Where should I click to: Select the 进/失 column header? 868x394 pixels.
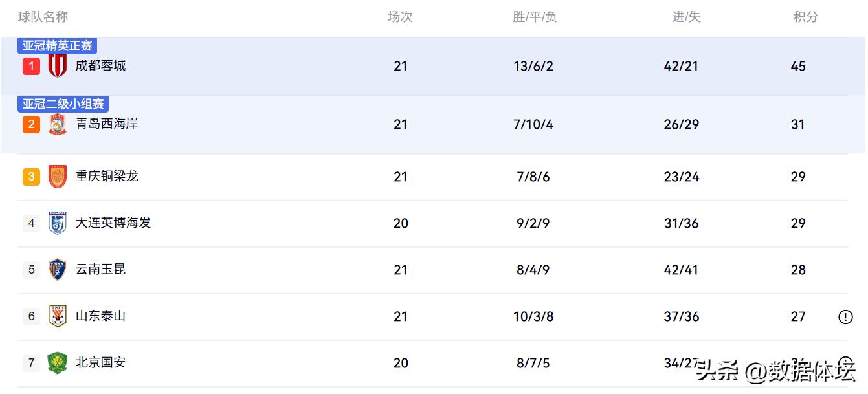point(687,17)
